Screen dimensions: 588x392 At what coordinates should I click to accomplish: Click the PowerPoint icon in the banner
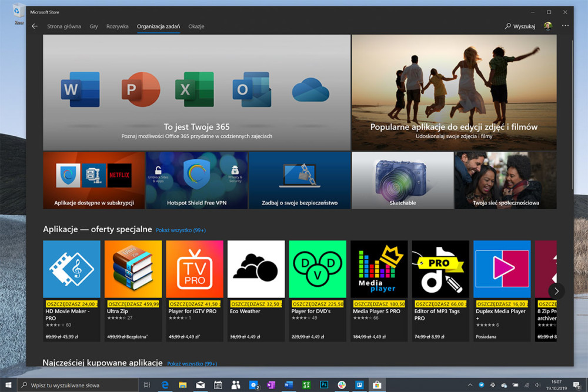click(141, 89)
